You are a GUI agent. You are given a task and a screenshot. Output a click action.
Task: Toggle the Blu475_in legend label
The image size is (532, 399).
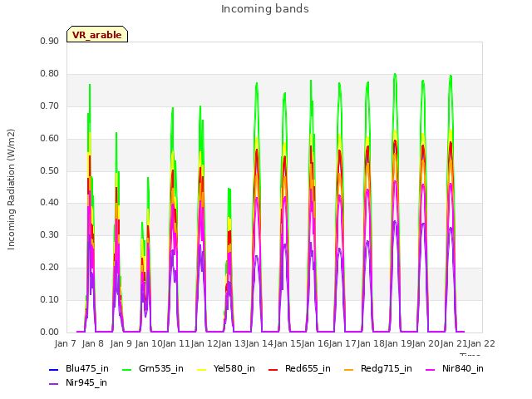pyautogui.click(x=87, y=369)
